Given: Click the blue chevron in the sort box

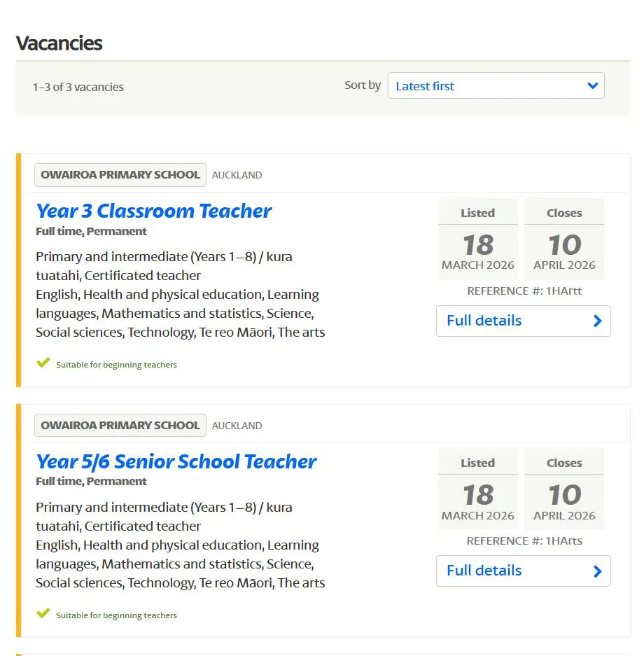Looking at the screenshot, I should coord(593,86).
